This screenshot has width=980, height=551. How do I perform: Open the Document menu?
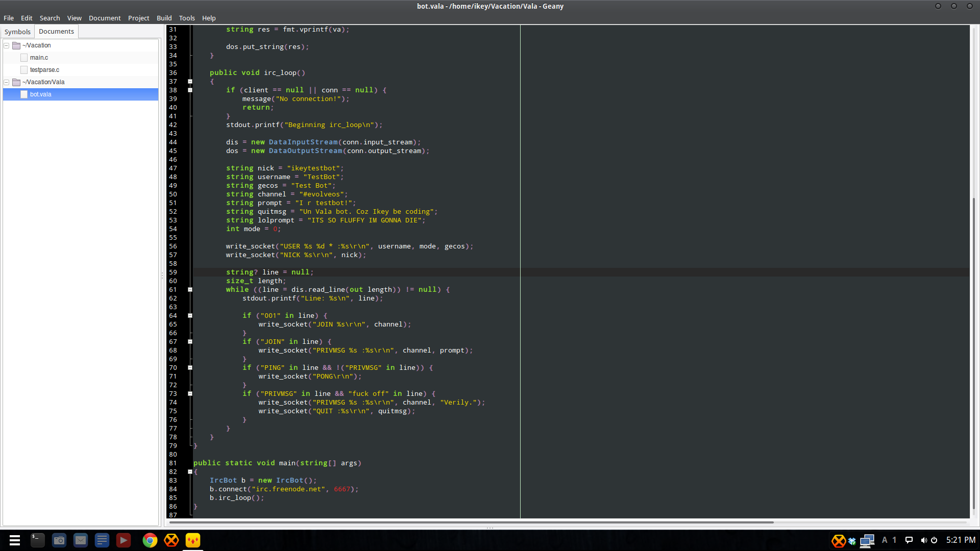(x=105, y=18)
